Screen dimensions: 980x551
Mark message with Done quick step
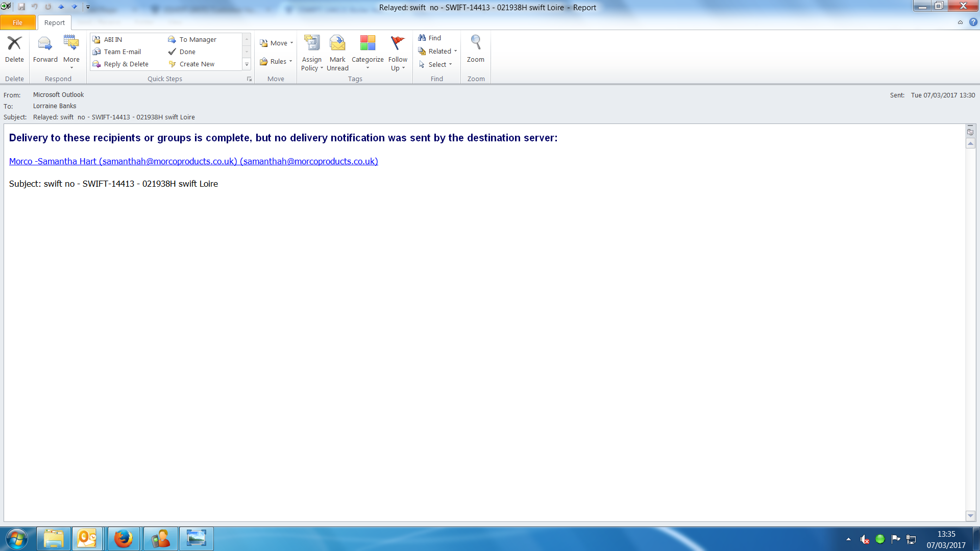187,52
